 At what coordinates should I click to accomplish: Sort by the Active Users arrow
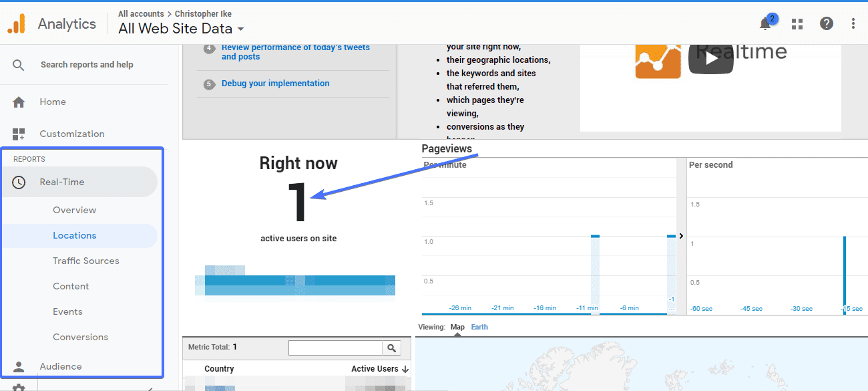[405, 369]
